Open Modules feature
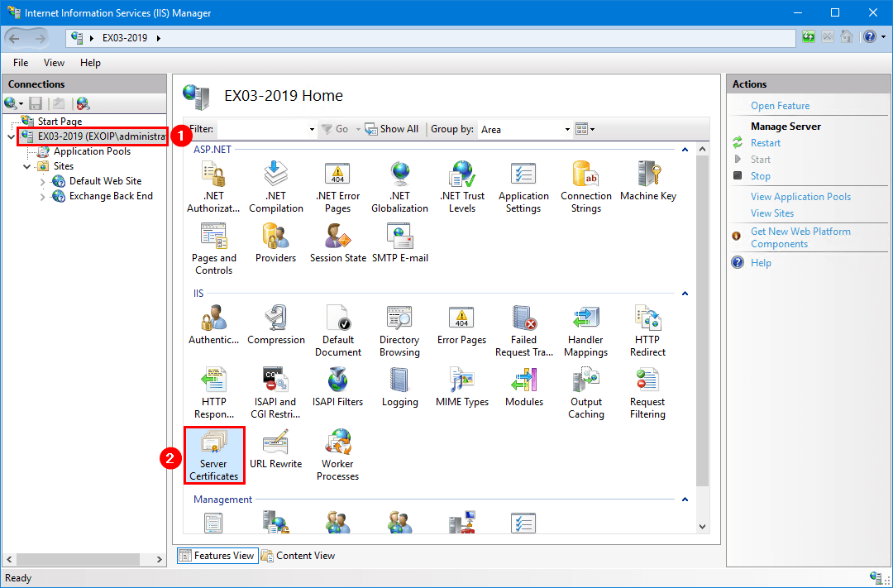 pyautogui.click(x=524, y=387)
